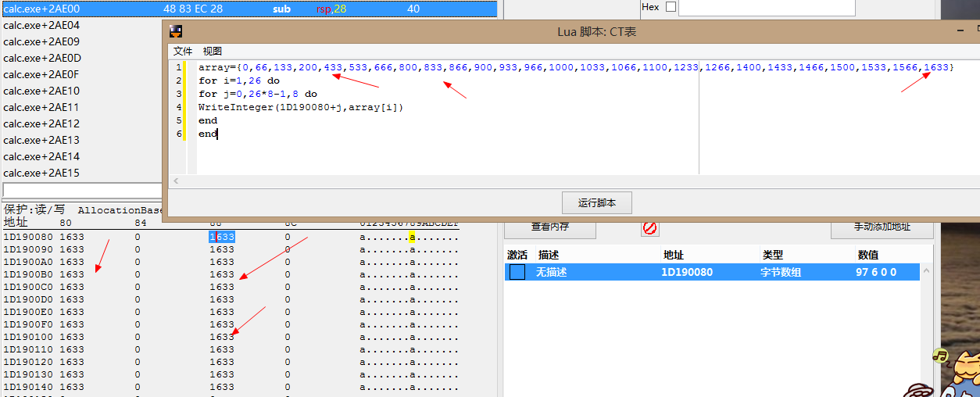Select disassembler row calc.exe+2AE04
980x397 pixels.
(41, 25)
